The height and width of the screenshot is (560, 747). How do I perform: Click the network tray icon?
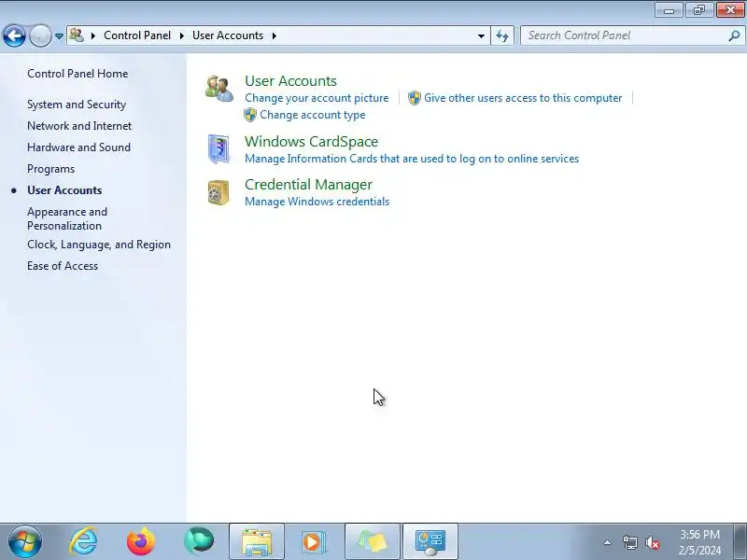630,542
